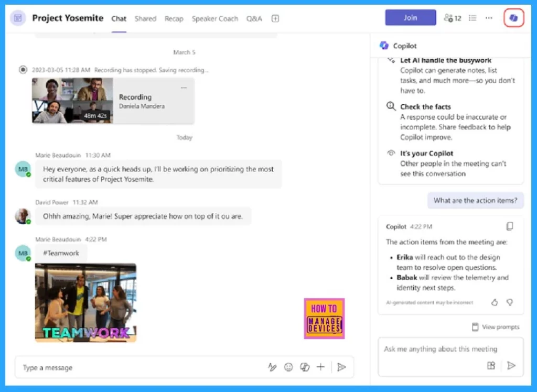Open the participants icon showing 12

pyautogui.click(x=452, y=18)
